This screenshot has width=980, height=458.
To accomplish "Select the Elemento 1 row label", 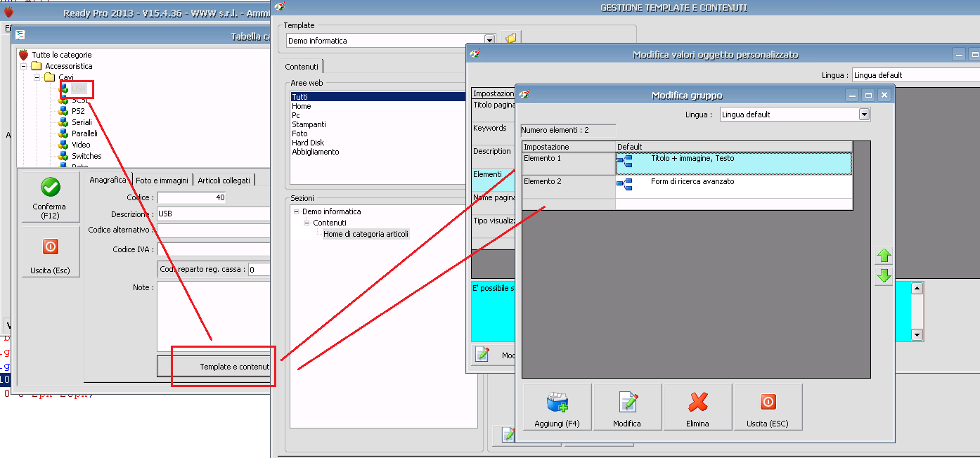I will [x=569, y=163].
